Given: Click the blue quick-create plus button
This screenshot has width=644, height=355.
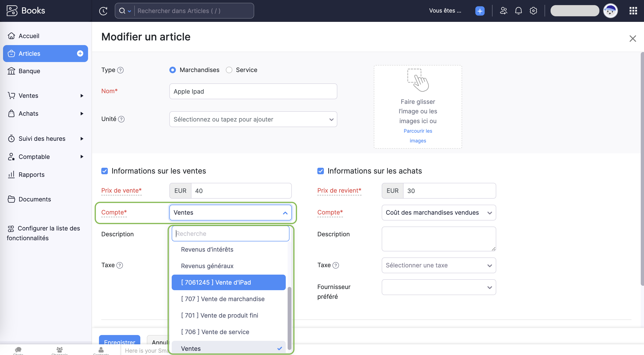Looking at the screenshot, I should (x=480, y=11).
